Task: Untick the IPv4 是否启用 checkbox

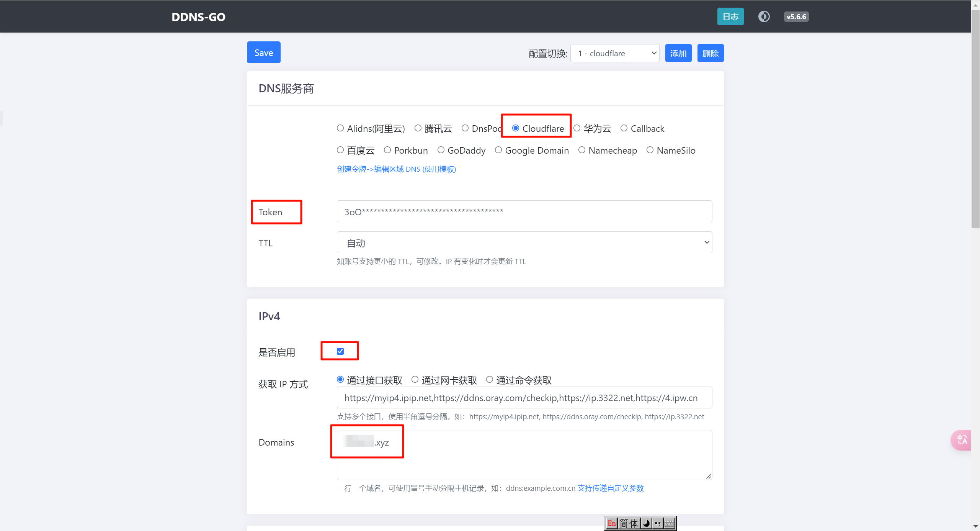Action: [x=340, y=351]
